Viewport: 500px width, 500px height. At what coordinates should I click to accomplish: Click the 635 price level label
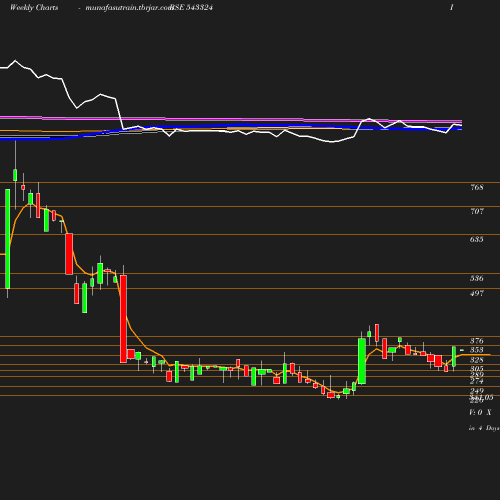pos(477,239)
